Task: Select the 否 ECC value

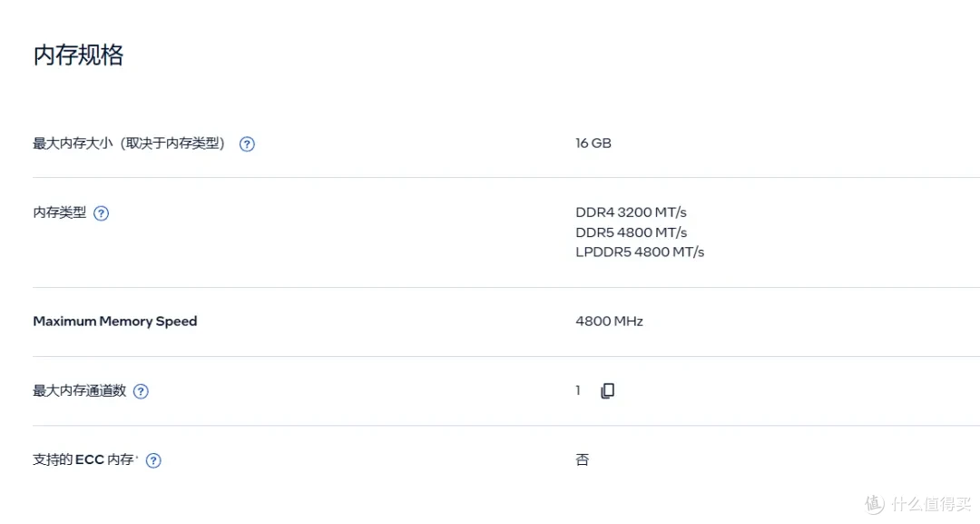Action: point(582,460)
